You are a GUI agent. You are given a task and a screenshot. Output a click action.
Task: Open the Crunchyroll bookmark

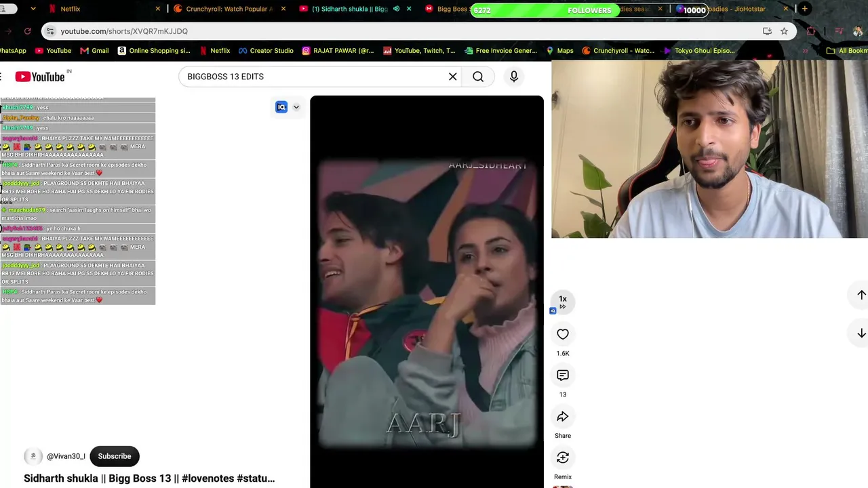coord(618,51)
